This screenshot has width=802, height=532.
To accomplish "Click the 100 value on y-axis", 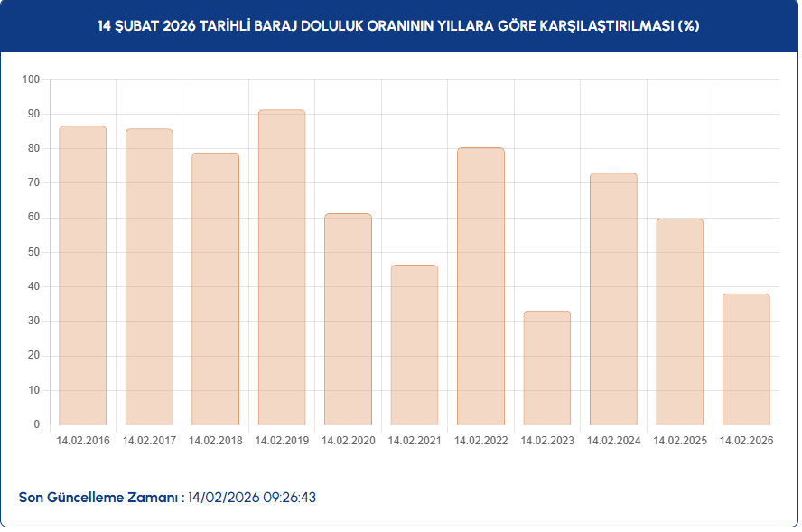I will (32, 79).
